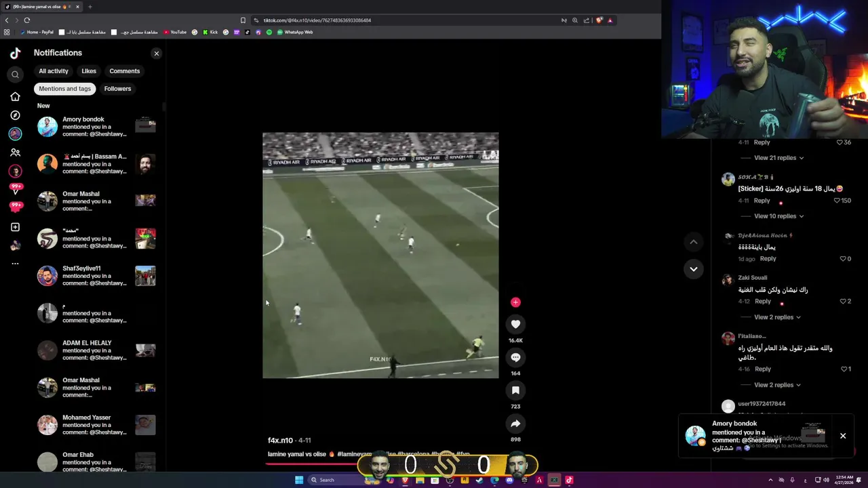The width and height of the screenshot is (868, 488).
Task: Dismiss the Amory bondok notification popup
Action: click(843, 436)
